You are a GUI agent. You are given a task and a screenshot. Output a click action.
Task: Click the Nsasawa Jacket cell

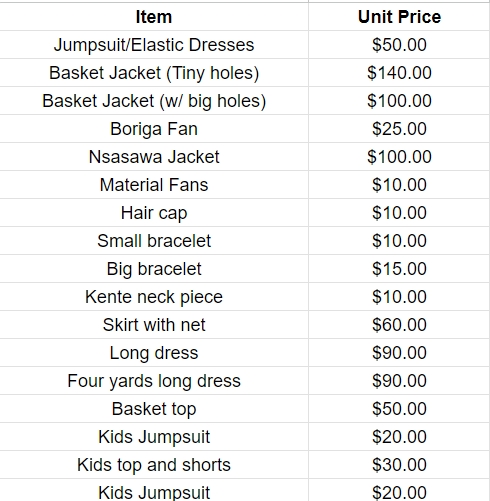[154, 157]
